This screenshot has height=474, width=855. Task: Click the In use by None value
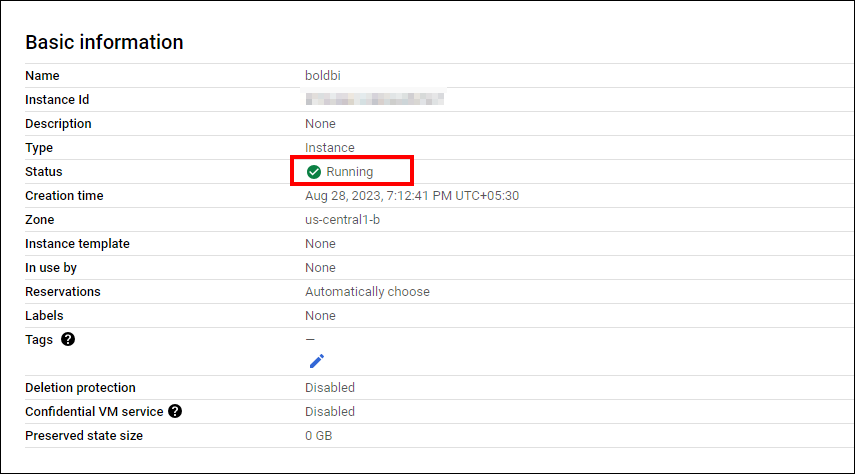(320, 268)
